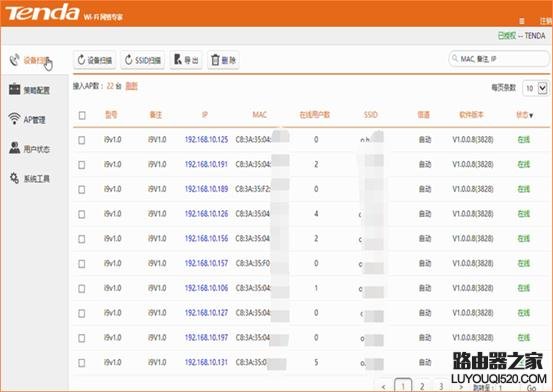
Task: Click the 备注 column header
Action: coord(156,115)
